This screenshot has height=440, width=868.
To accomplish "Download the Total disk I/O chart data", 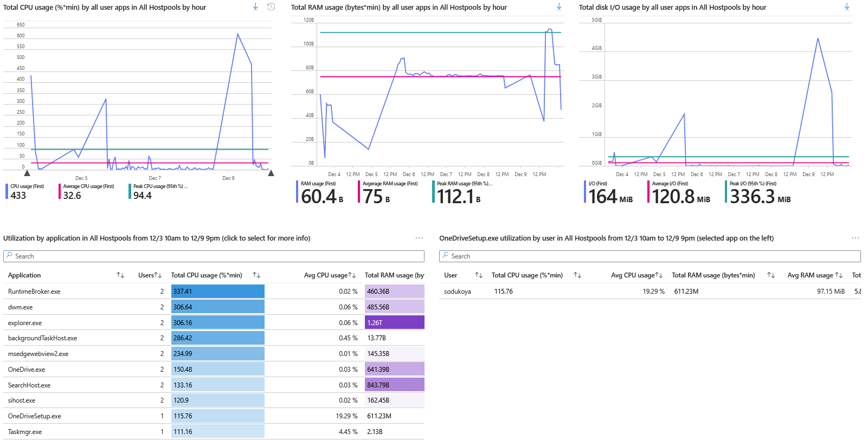I will click(847, 7).
